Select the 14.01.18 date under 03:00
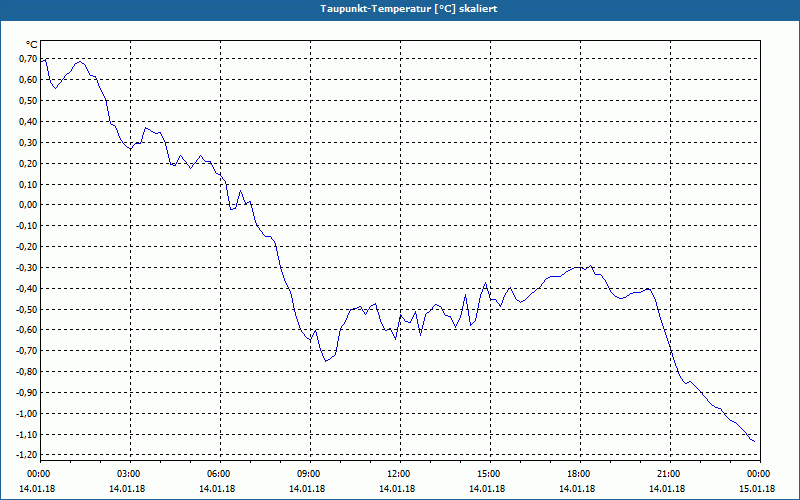 click(127, 489)
